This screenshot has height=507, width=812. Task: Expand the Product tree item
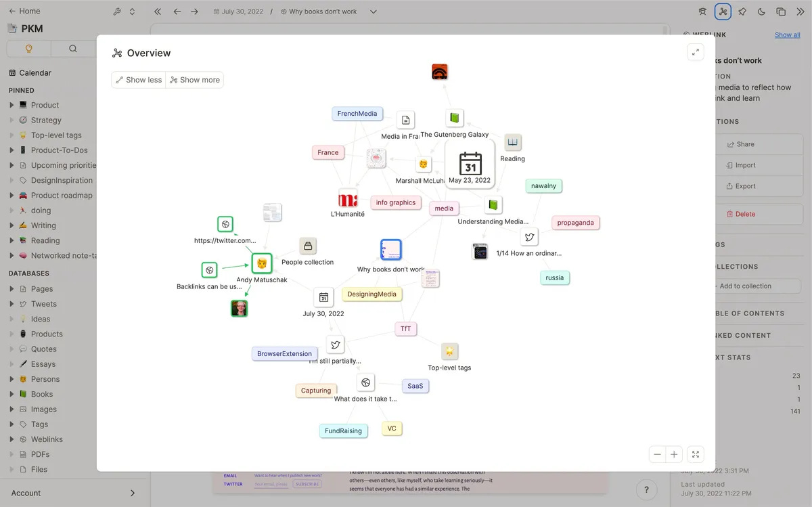(12, 105)
